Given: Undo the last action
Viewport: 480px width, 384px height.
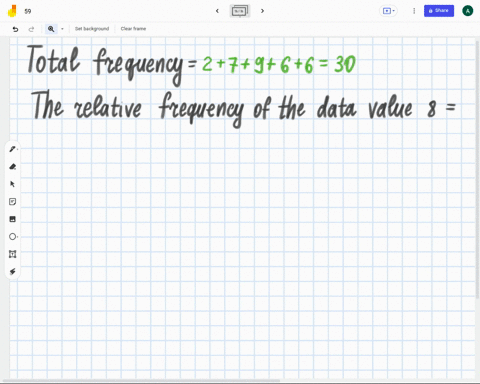Looking at the screenshot, I should (15, 29).
